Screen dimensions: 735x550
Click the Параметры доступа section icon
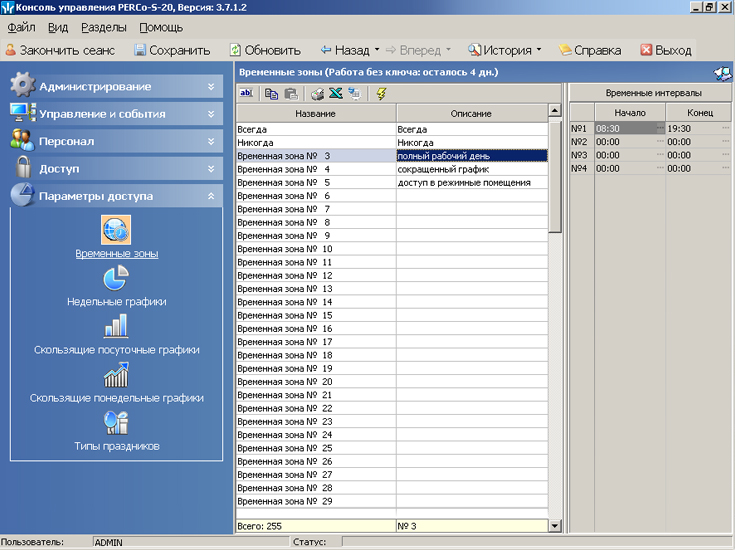pyautogui.click(x=22, y=195)
